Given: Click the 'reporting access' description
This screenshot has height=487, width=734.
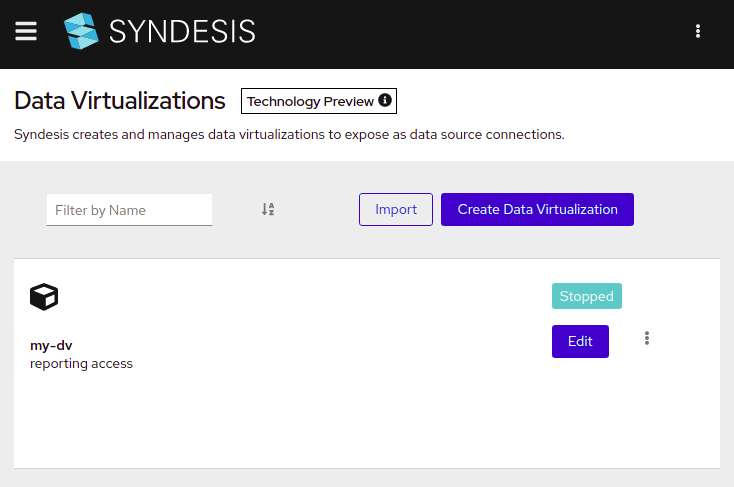Looking at the screenshot, I should pyautogui.click(x=81, y=363).
